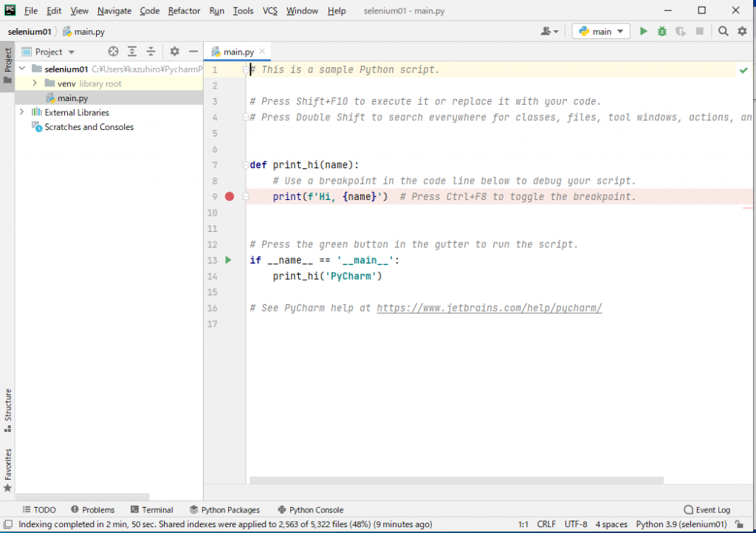
Task: Click run gutter arrow on line 13
Action: point(228,260)
